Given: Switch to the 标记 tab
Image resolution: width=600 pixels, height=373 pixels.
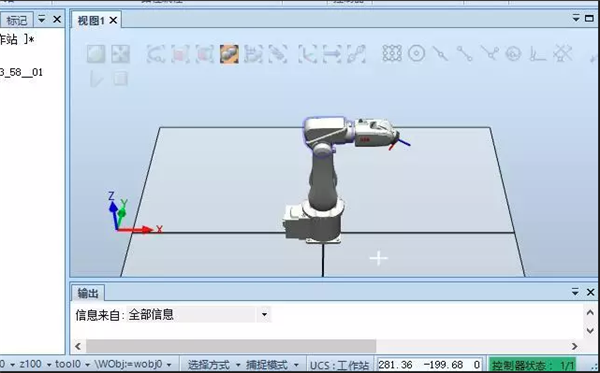Looking at the screenshot, I should pyautogui.click(x=16, y=20).
